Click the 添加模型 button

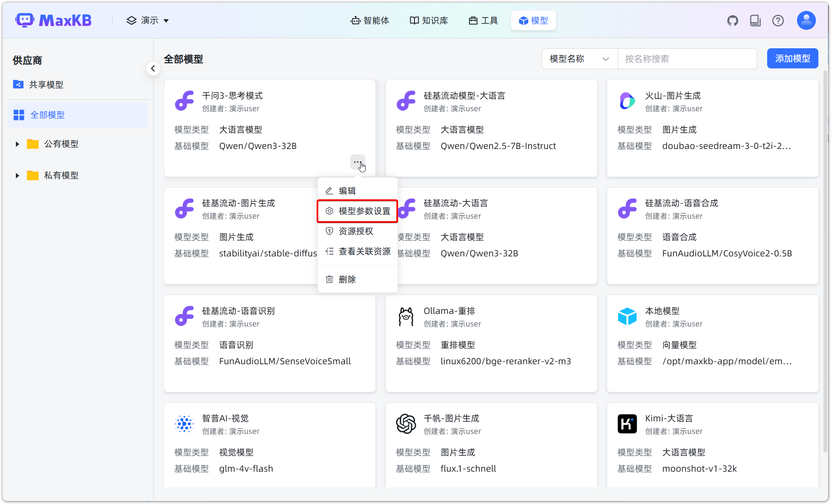tap(792, 58)
